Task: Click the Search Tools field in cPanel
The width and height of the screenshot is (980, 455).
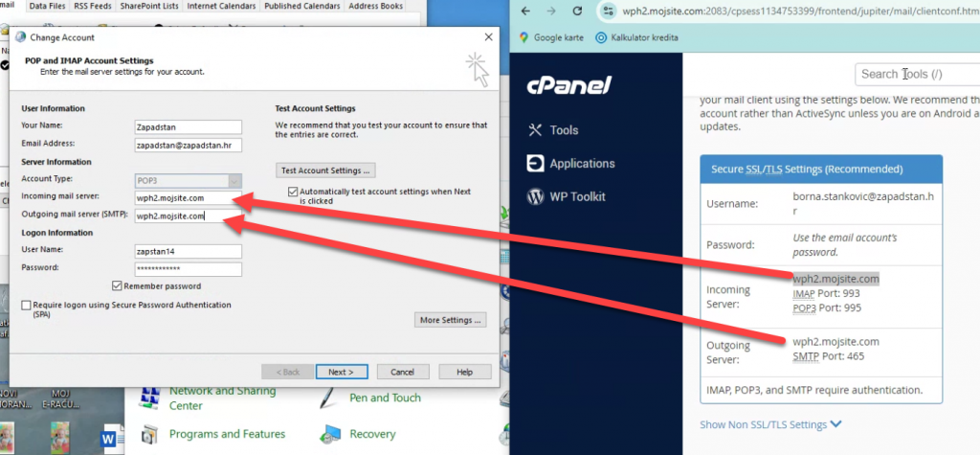Action: point(916,74)
